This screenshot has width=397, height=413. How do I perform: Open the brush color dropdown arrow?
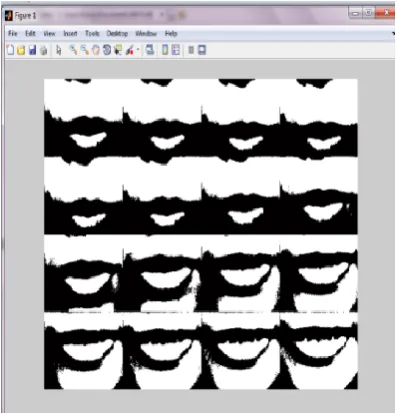pyautogui.click(x=138, y=50)
